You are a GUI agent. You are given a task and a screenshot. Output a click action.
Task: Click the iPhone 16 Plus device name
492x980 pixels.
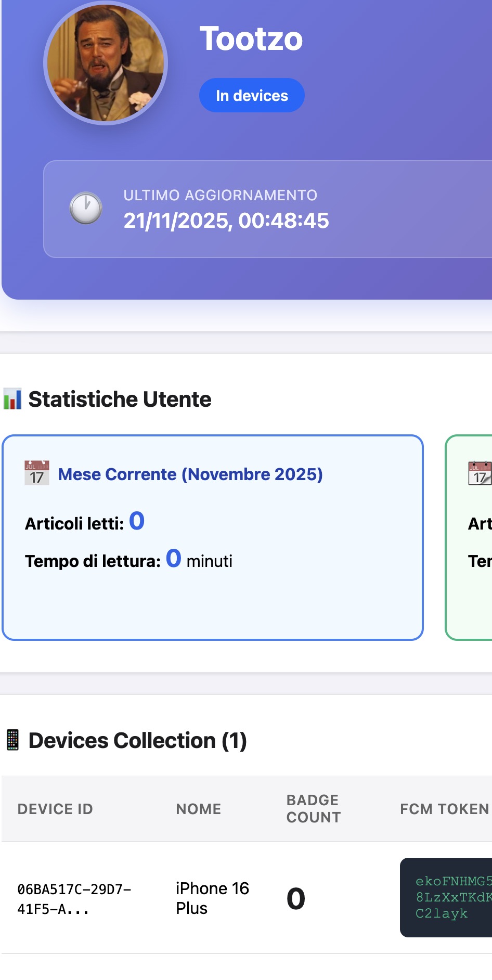tap(212, 898)
